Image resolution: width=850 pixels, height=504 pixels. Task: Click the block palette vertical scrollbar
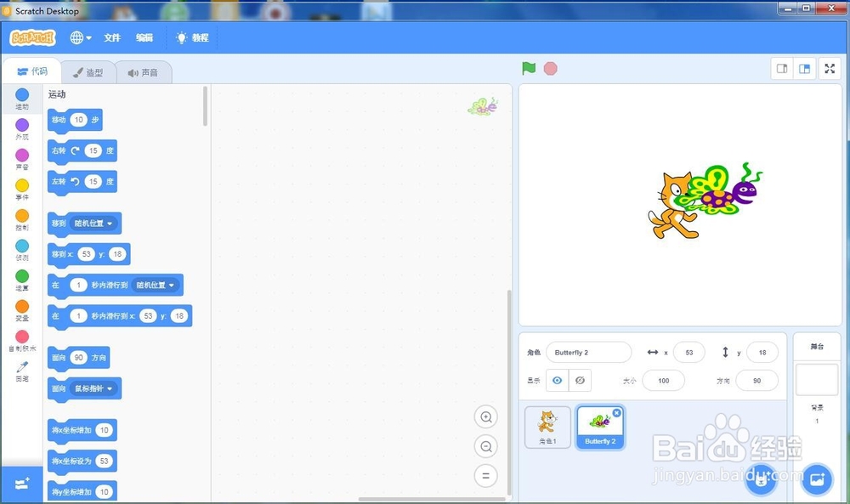pos(205,106)
